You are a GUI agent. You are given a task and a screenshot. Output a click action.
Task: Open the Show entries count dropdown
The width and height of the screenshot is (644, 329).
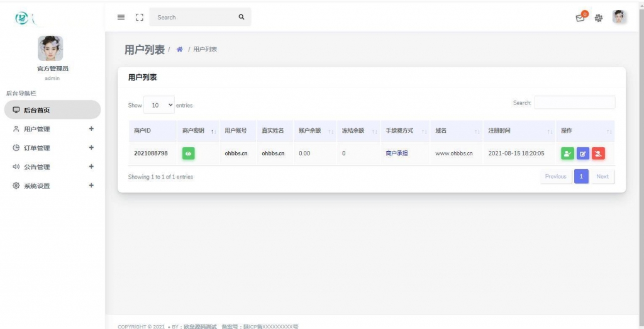(159, 106)
